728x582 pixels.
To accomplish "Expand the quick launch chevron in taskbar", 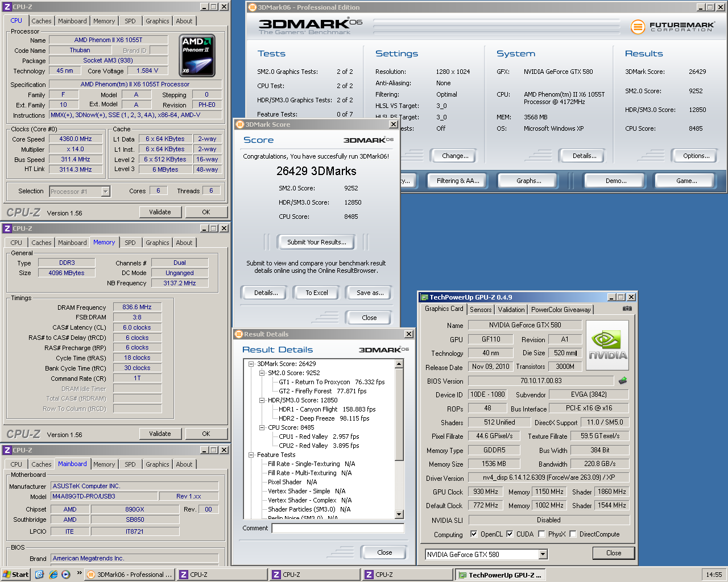I will [x=79, y=573].
